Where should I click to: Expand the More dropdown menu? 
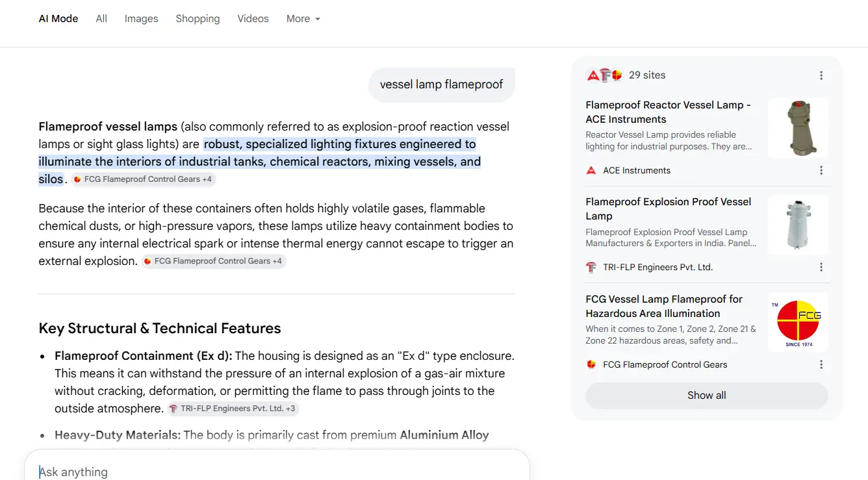(303, 19)
